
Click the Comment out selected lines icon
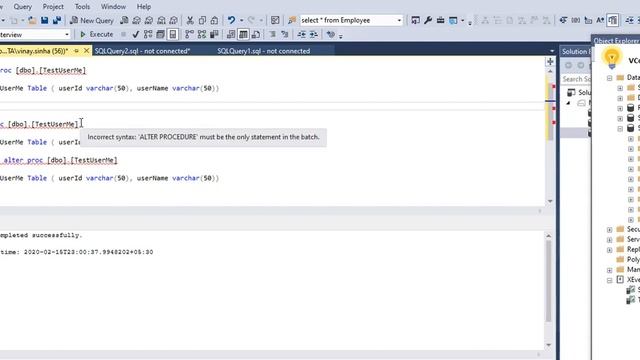point(272,35)
